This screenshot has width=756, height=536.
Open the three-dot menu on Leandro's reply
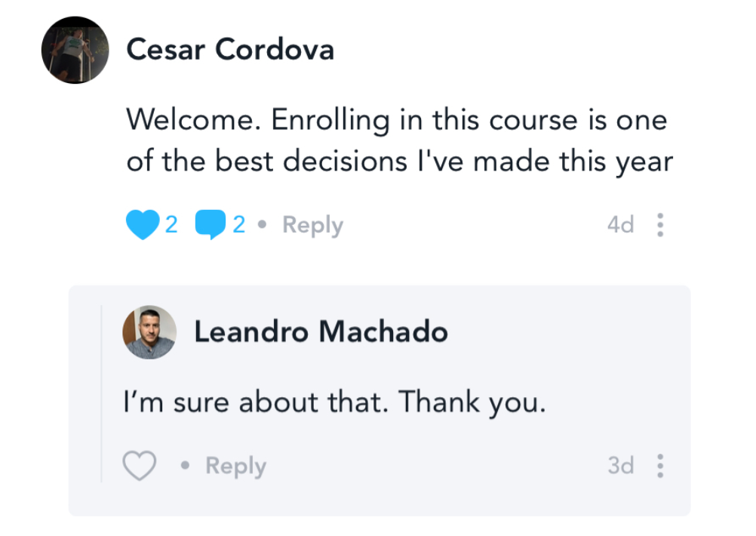pyautogui.click(x=660, y=467)
